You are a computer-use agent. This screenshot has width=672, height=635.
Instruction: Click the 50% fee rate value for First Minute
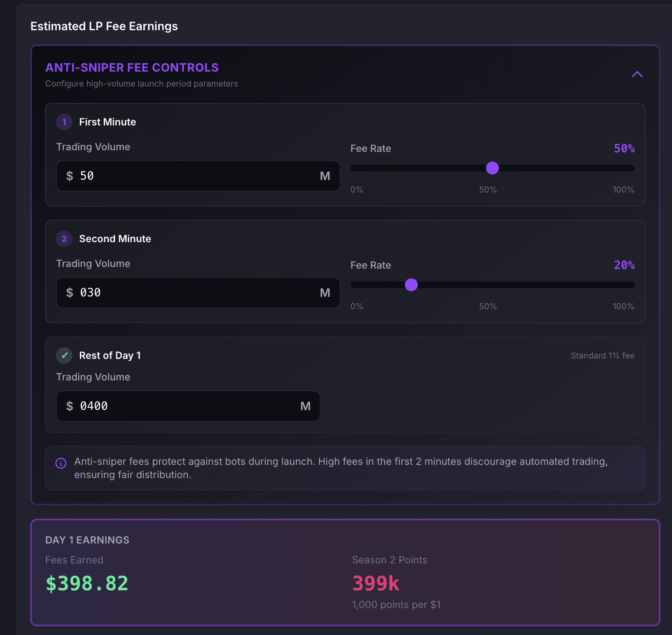click(624, 148)
